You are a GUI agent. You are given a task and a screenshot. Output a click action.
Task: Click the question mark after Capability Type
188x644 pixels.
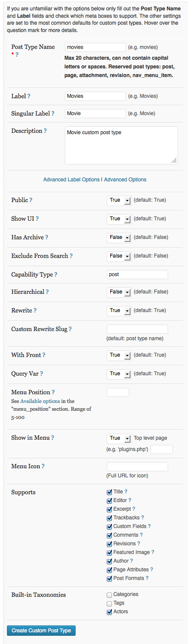56,275
